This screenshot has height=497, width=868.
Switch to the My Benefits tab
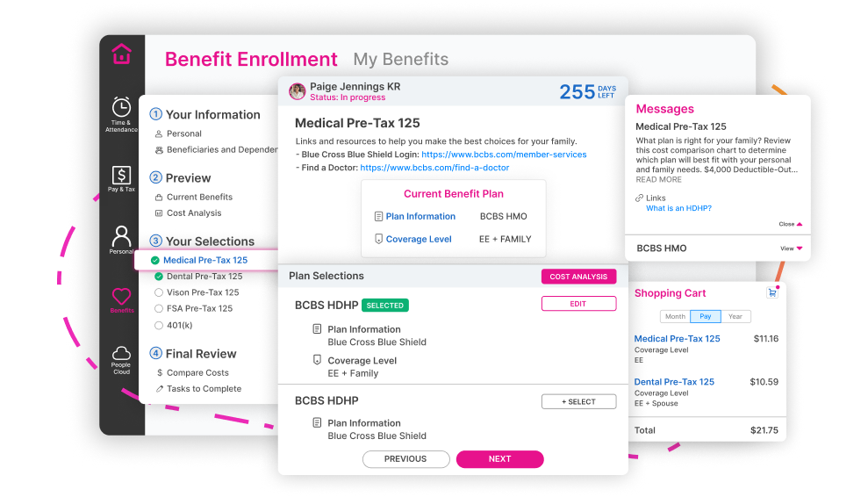[401, 60]
